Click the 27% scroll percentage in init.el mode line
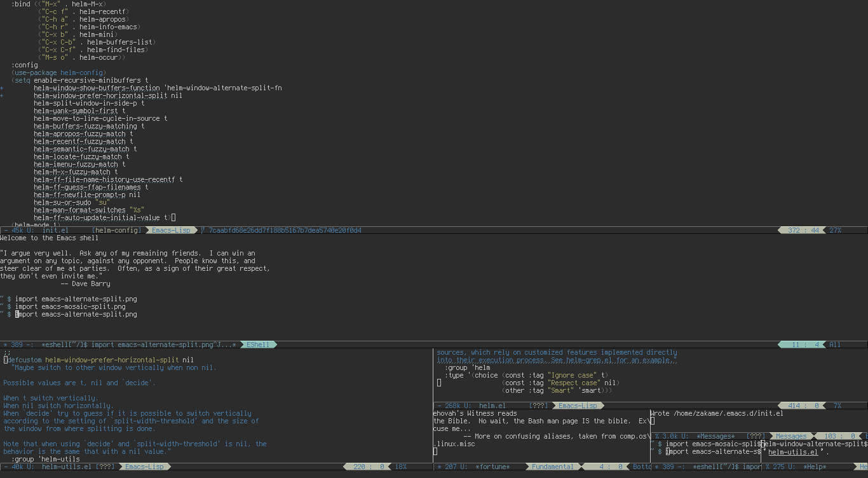Image resolution: width=868 pixels, height=478 pixels. 835,230
